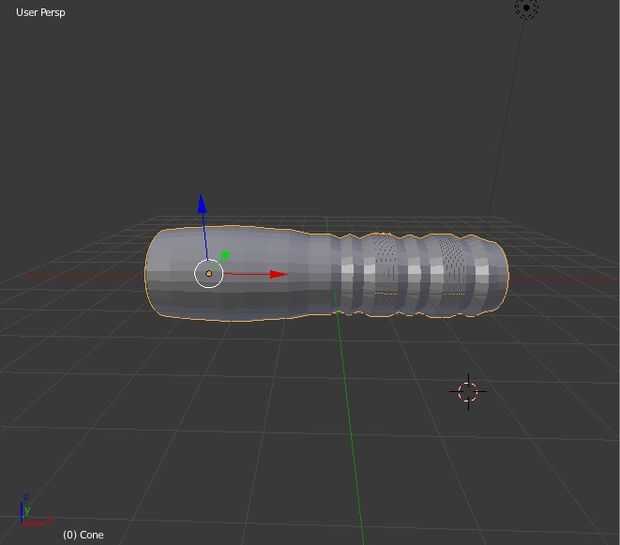Select the lamp object at top right
620x545 pixels.
(526, 8)
